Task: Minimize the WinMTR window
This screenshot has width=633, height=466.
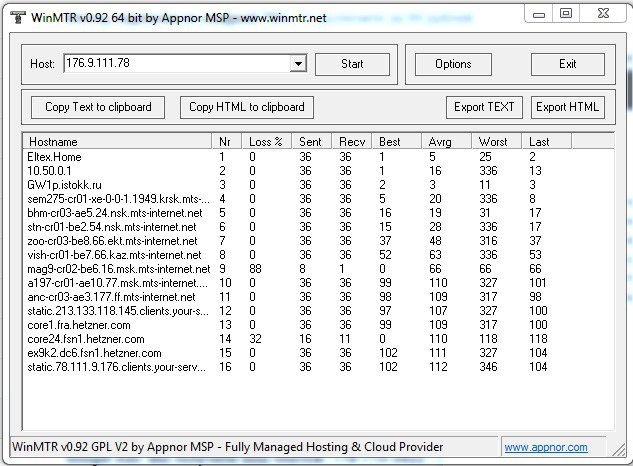Action: pyautogui.click(x=539, y=15)
